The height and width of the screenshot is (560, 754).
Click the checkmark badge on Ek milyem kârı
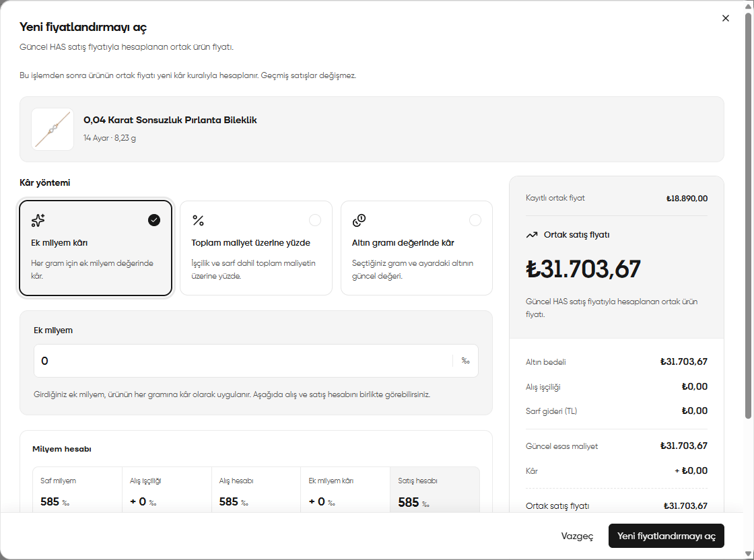point(154,220)
